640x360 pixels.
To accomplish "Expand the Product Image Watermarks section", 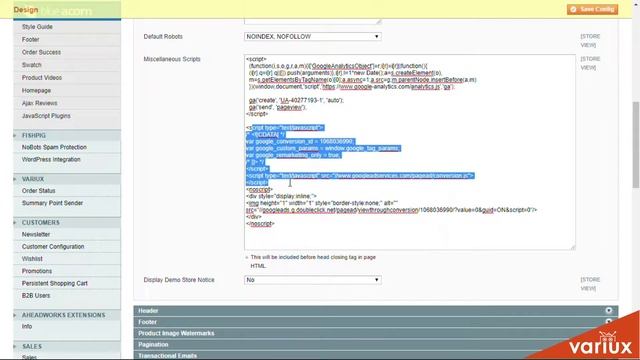I will (376, 333).
